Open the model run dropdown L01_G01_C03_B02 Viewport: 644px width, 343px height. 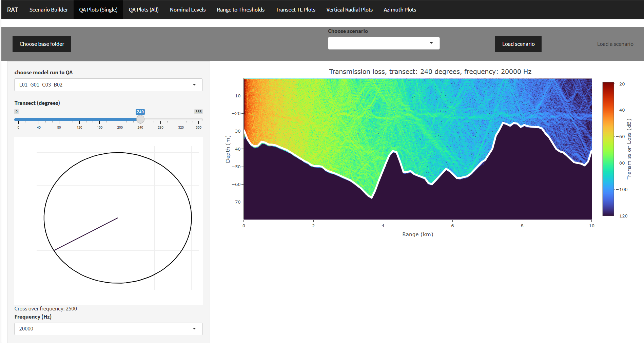click(x=109, y=85)
